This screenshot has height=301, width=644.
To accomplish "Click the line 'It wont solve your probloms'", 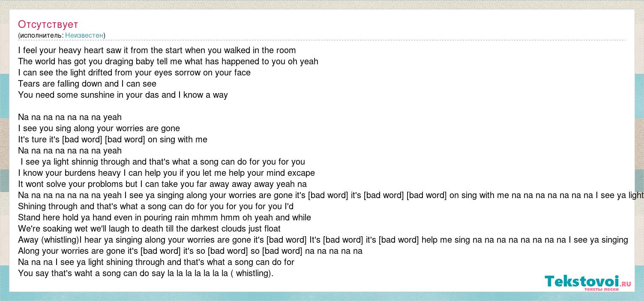I will coord(162,184).
